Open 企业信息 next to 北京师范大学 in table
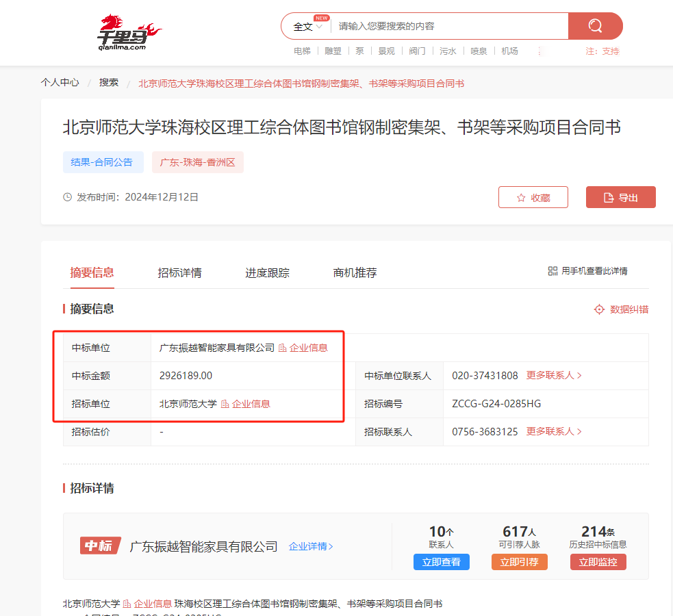 pyautogui.click(x=246, y=404)
